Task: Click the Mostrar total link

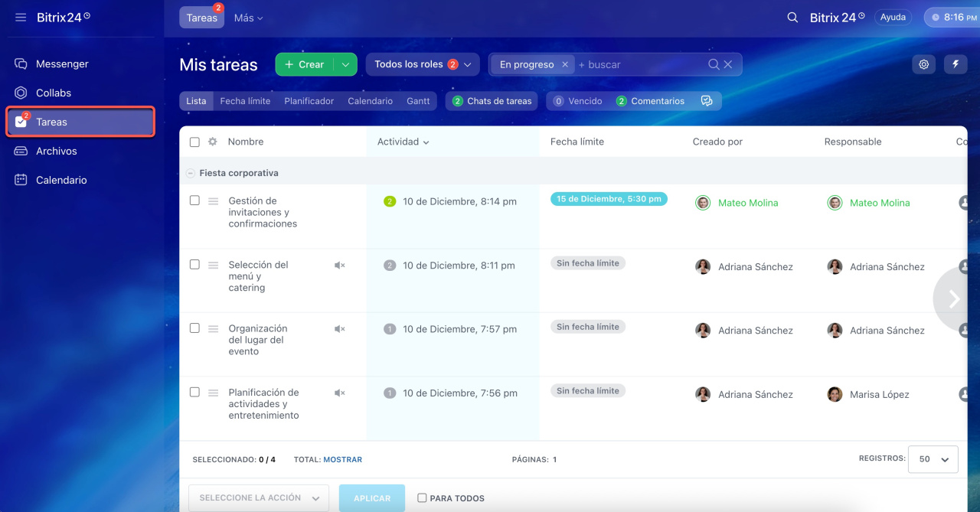Action: click(342, 460)
